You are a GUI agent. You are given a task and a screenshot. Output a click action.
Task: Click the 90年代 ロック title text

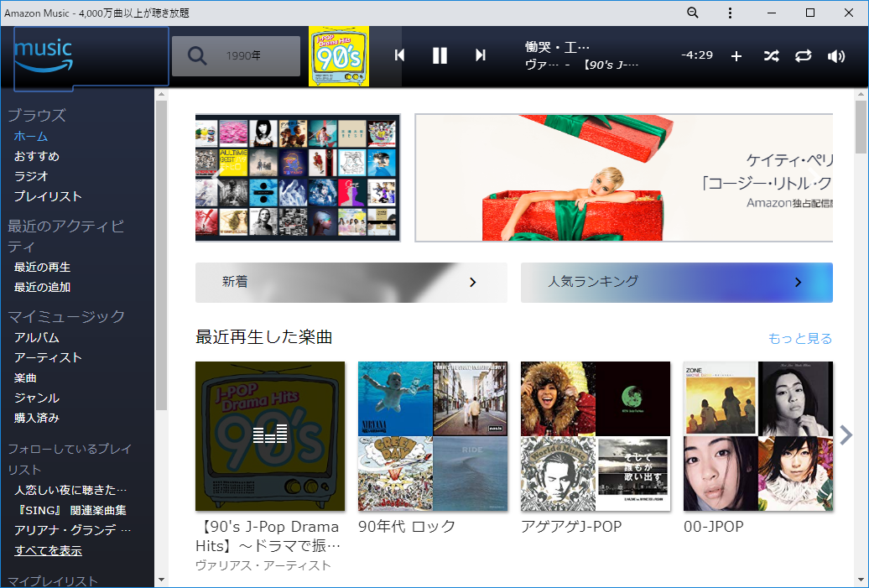[x=407, y=527]
